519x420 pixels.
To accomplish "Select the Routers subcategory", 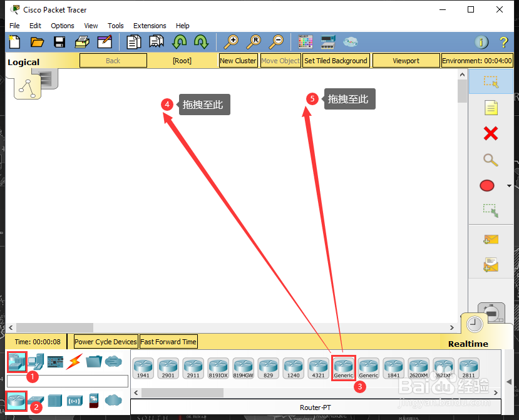I will pos(16,401).
